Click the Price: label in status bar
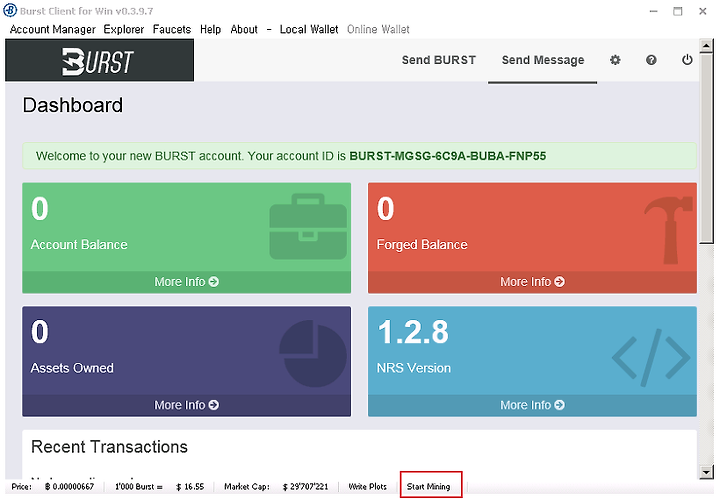Image resolution: width=720 pixels, height=499 pixels. point(22,487)
